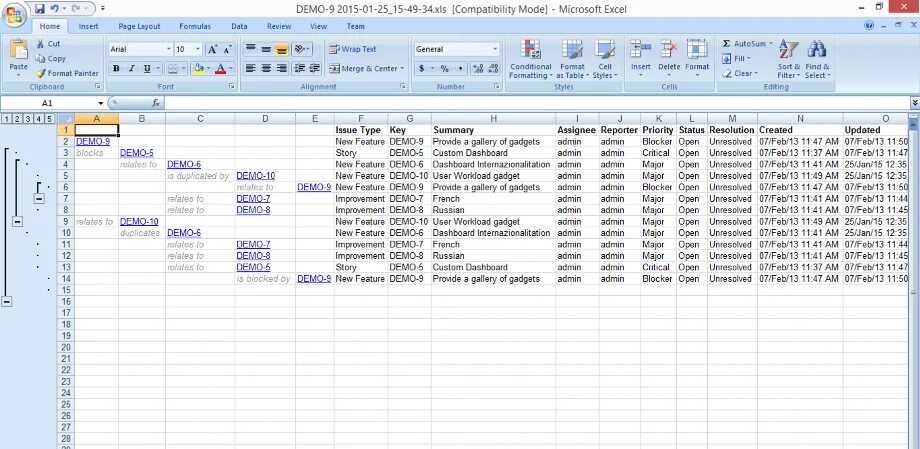
Task: Open Sort & Filter menu
Action: (789, 59)
